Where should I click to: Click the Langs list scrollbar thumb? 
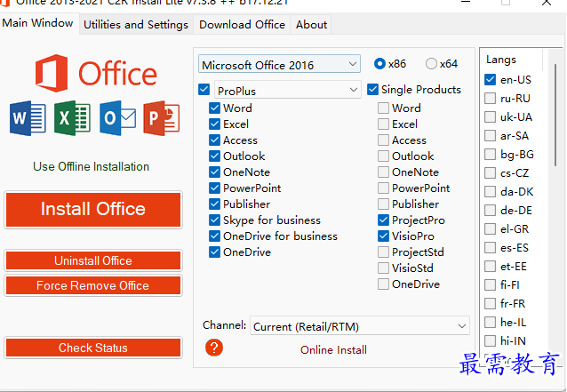(555, 115)
